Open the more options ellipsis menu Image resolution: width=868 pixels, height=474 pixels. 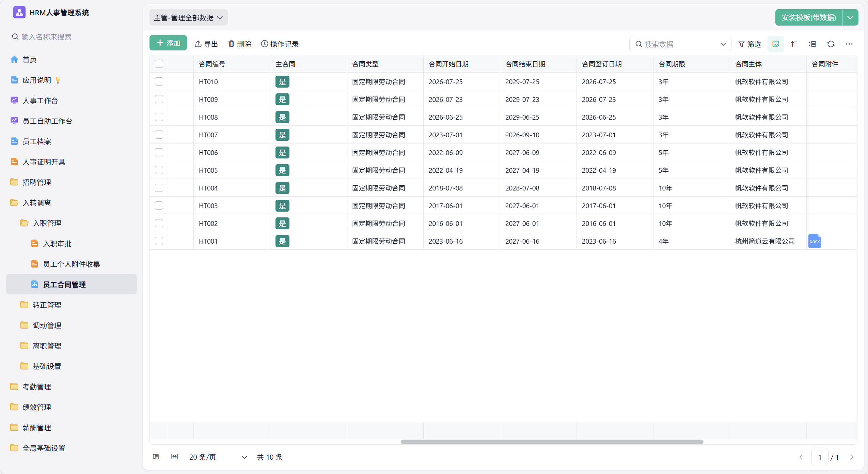pyautogui.click(x=849, y=44)
